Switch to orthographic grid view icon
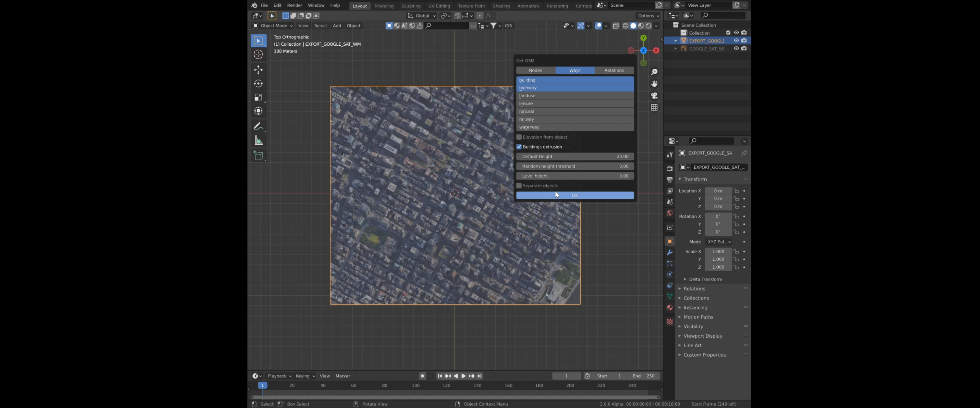Image resolution: width=980 pixels, height=408 pixels. (x=654, y=108)
